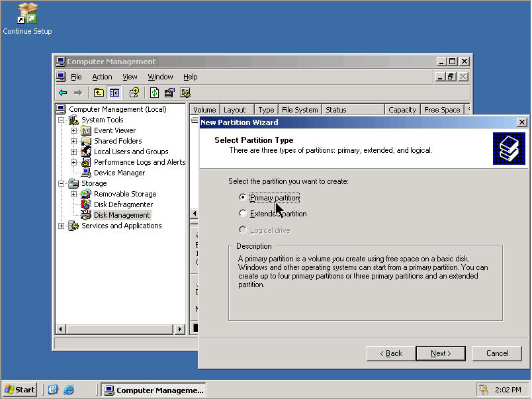Click the Status column header
Image resolution: width=532 pixels, height=399 pixels.
point(353,110)
